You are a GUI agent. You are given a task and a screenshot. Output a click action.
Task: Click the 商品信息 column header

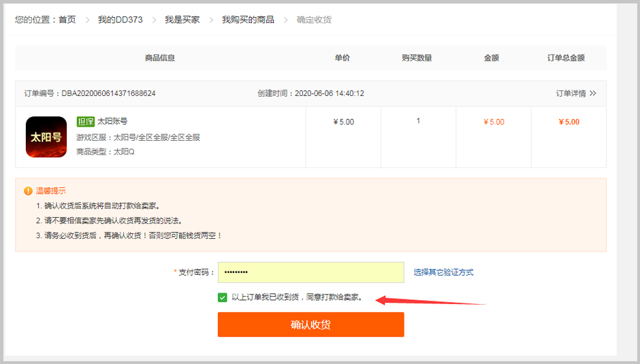[160, 58]
